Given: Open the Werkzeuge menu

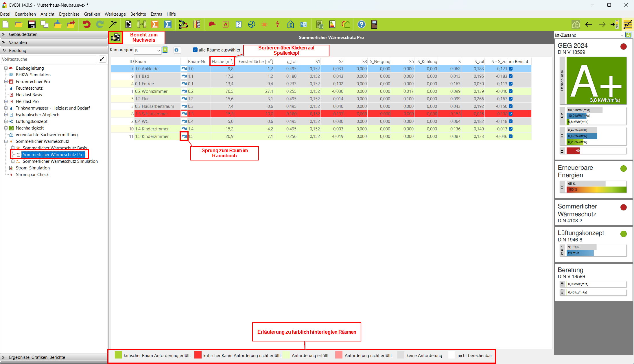Looking at the screenshot, I should click(115, 14).
